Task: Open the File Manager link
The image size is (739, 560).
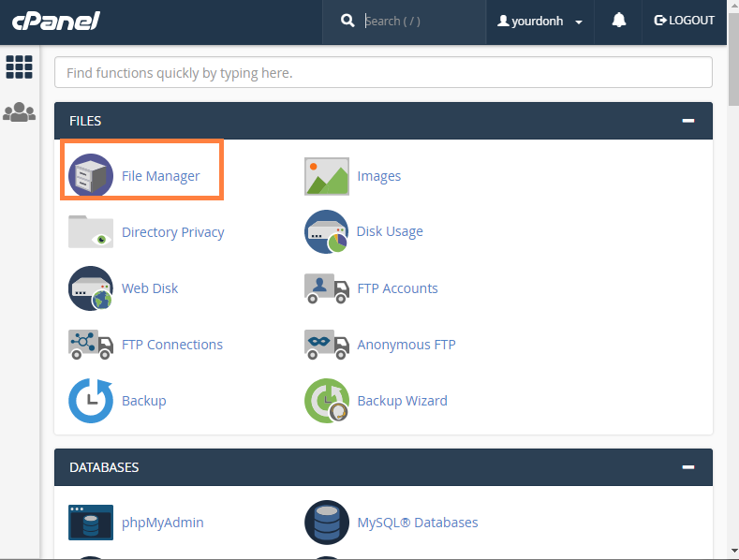Action: click(161, 176)
